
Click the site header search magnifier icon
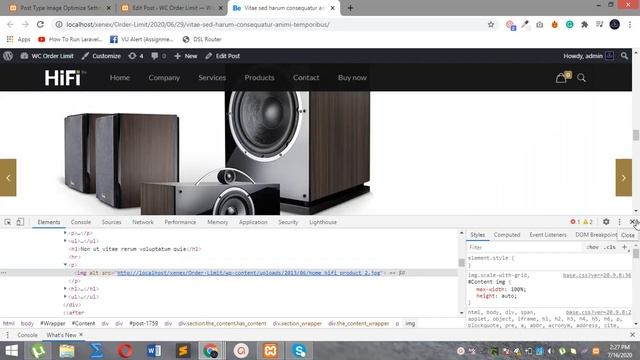pyautogui.click(x=582, y=78)
